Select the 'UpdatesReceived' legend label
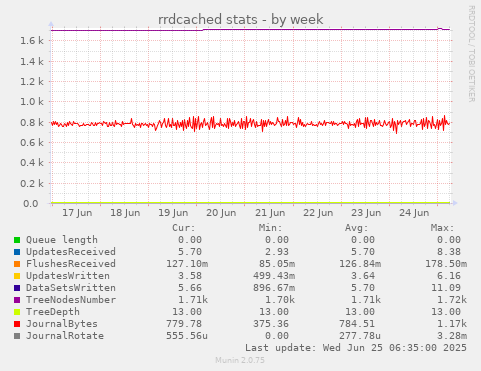Image resolution: width=481 pixels, height=371 pixels. tap(71, 252)
